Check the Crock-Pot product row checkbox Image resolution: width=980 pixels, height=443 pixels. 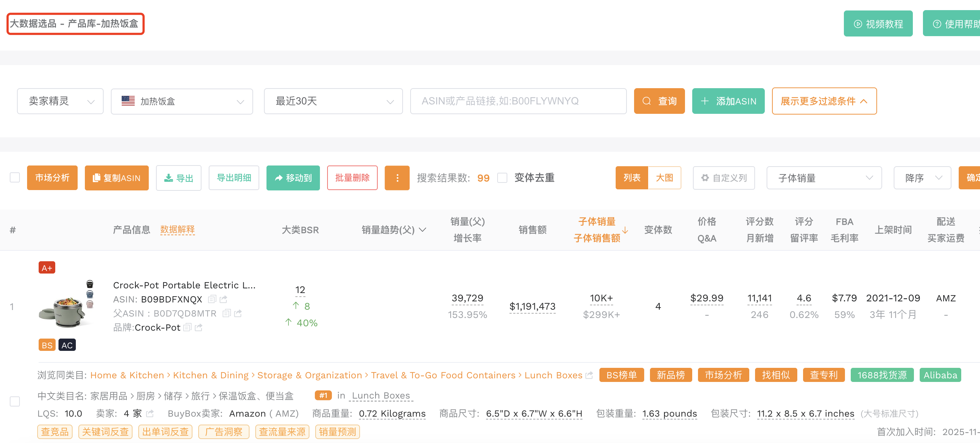pyautogui.click(x=15, y=401)
